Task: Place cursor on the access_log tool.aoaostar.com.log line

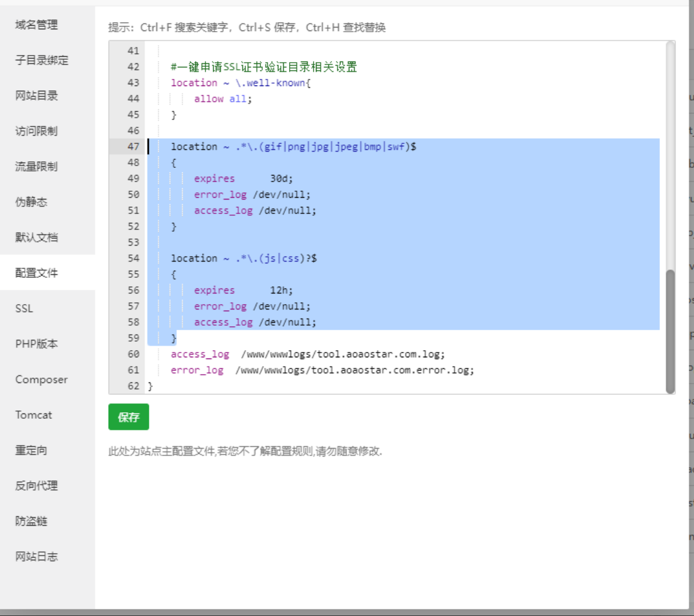Action: 308,354
